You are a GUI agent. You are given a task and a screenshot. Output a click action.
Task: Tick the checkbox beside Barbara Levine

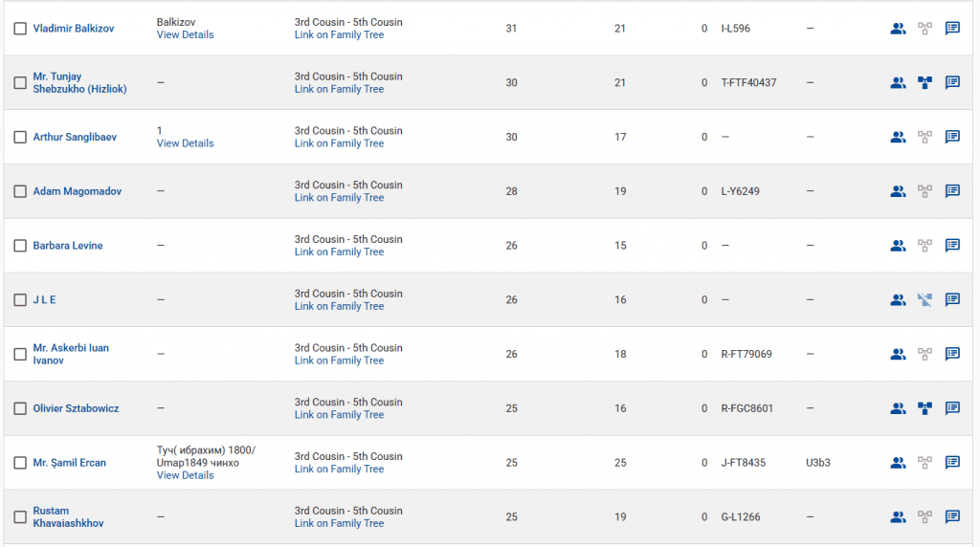tap(20, 246)
